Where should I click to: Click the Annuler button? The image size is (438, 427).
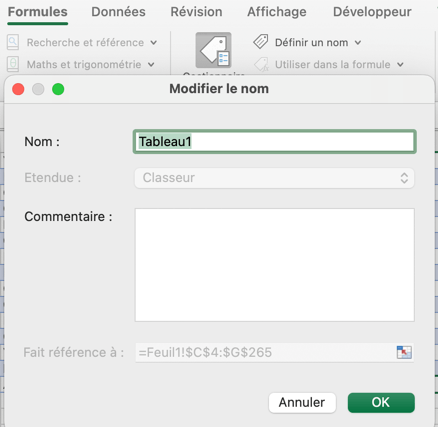[302, 403]
